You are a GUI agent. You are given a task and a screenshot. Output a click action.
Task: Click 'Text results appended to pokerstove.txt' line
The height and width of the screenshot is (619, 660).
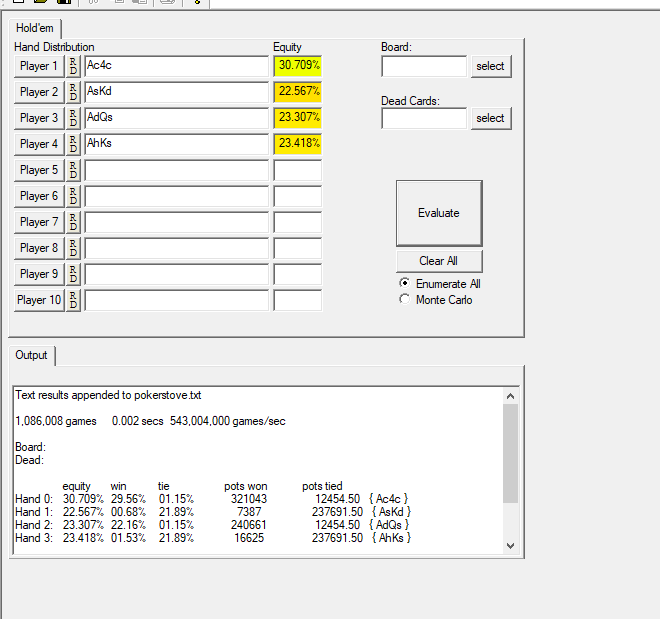coord(108,395)
